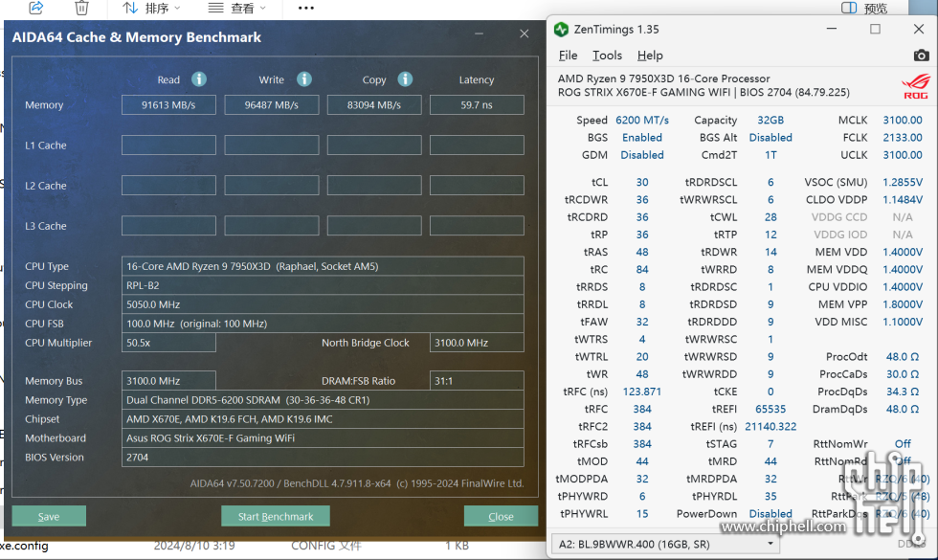The image size is (938, 560).
Task: Click North Bridge Clock value 3100.0 MHz
Action: (477, 343)
